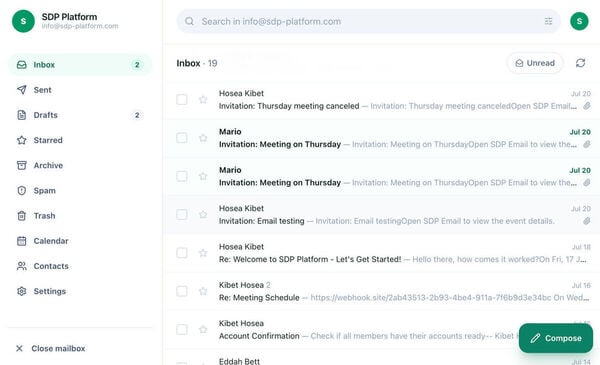Screen dimensions: 600x365
Task: Click the green profile avatar at top right
Action: (x=579, y=21)
